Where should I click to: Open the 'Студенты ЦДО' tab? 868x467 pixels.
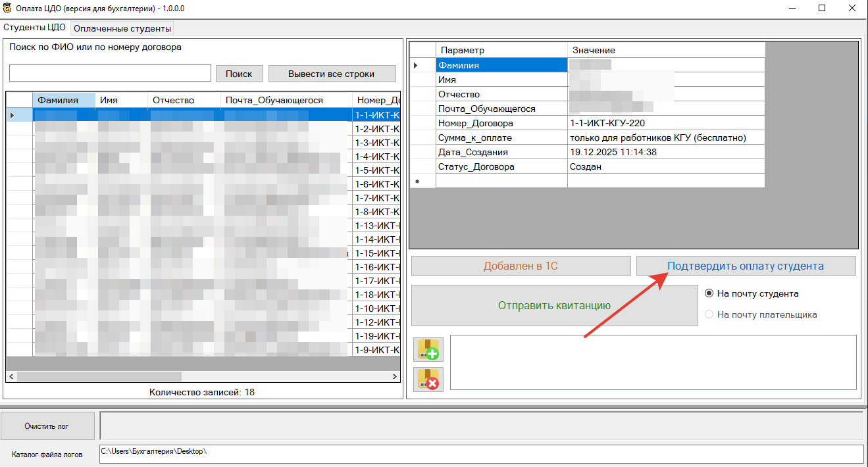[x=35, y=28]
